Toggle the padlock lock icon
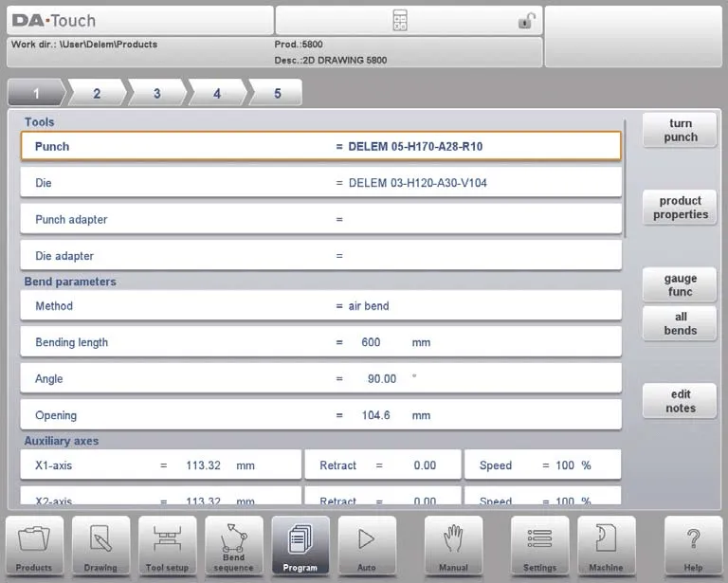 tap(526, 21)
